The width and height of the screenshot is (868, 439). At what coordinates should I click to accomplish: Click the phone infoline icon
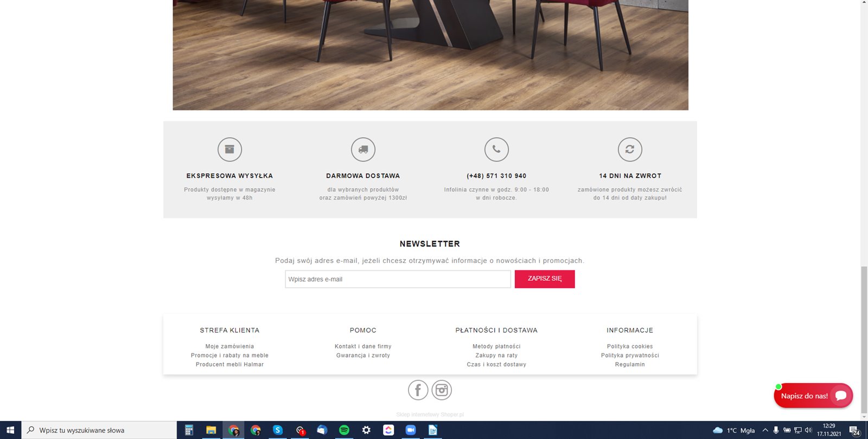[x=496, y=150]
